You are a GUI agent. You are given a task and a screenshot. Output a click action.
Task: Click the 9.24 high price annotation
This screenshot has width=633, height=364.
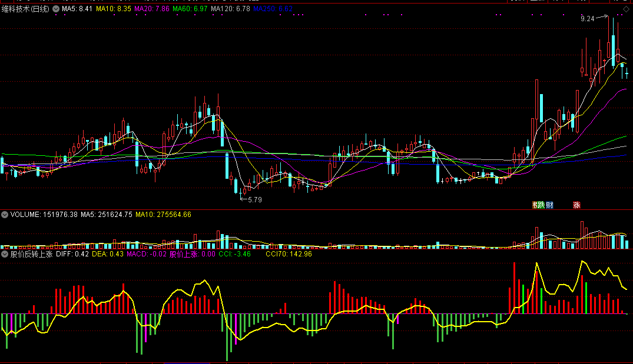click(588, 19)
